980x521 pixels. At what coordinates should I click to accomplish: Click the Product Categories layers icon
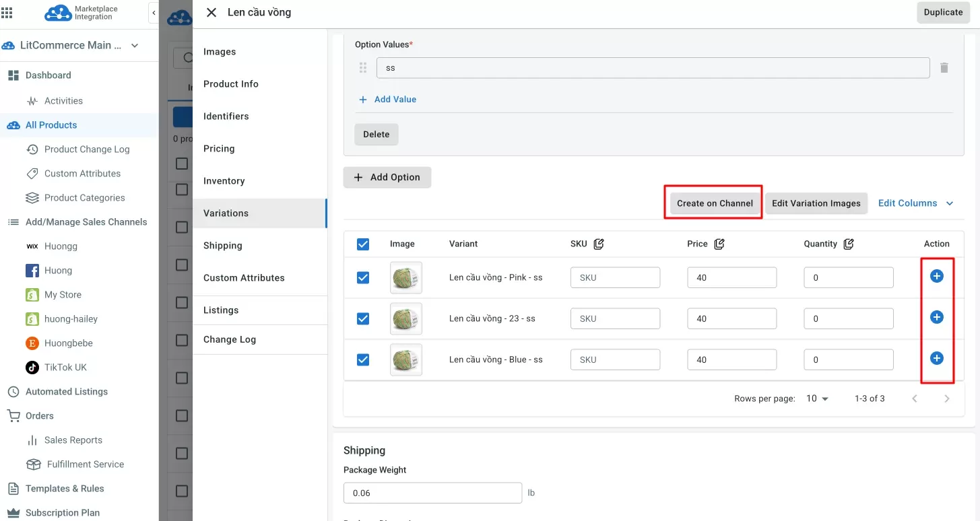pos(32,198)
